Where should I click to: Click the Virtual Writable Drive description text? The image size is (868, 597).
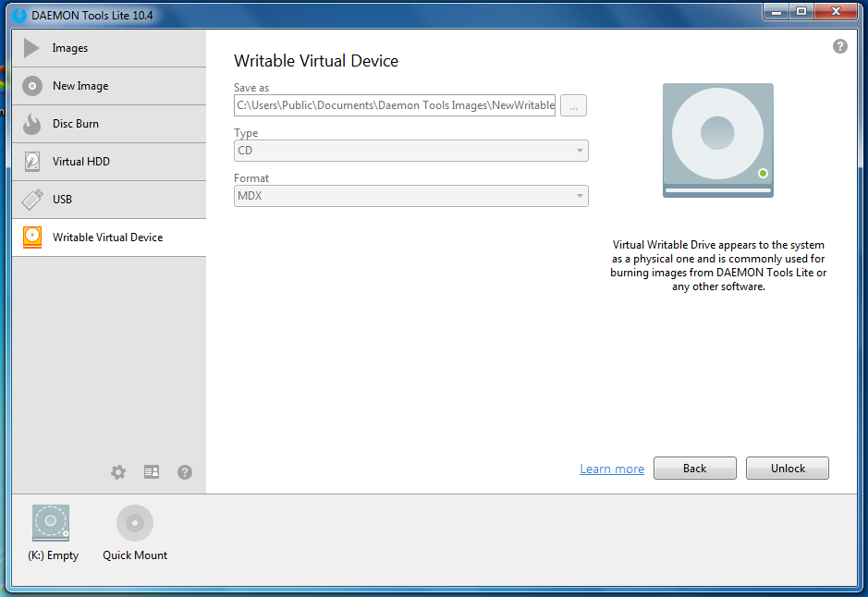(x=718, y=265)
